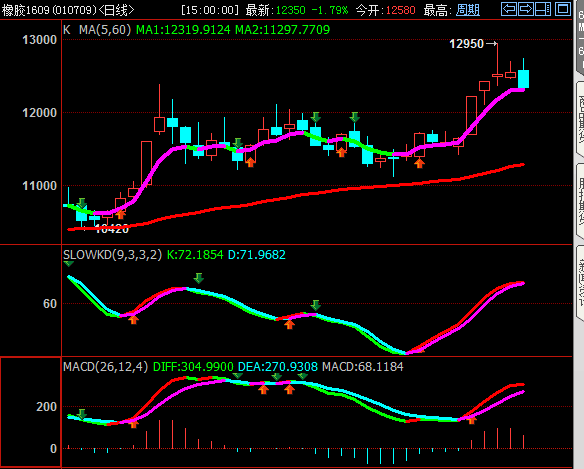Open the 周期 period link

(468, 10)
